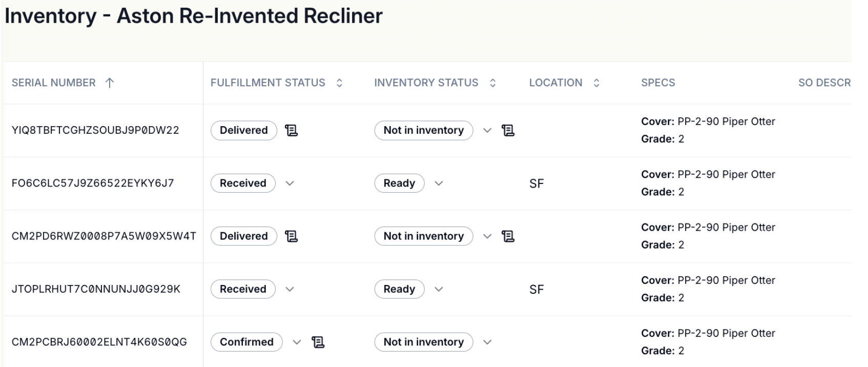868x367 pixels.
Task: Sort the Fulfillment Status column
Action: point(339,83)
